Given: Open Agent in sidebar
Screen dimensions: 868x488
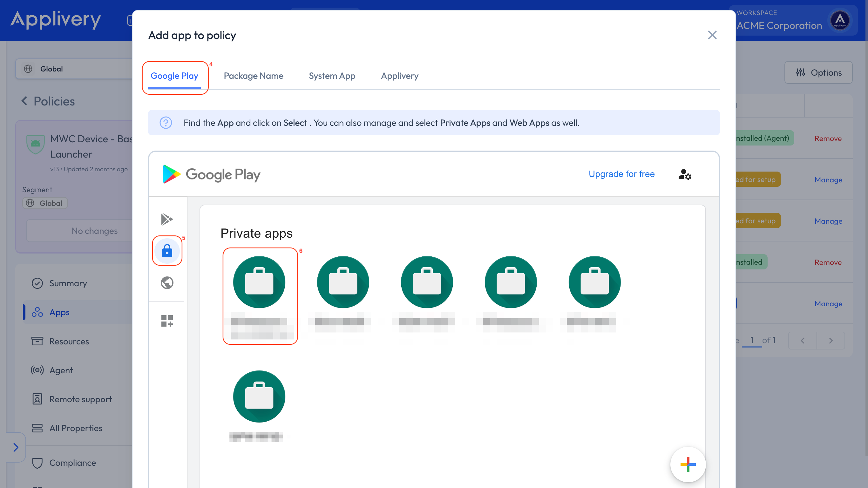Looking at the screenshot, I should click(x=61, y=370).
